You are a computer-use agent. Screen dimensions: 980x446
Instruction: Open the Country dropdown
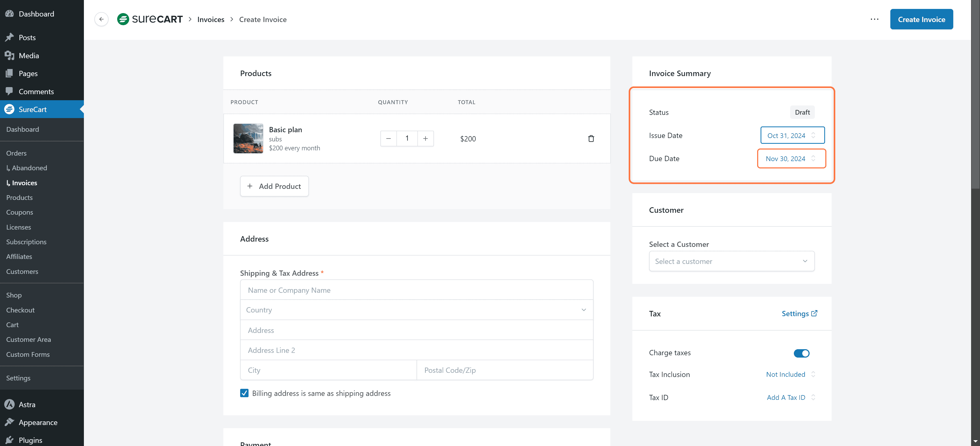(416, 310)
